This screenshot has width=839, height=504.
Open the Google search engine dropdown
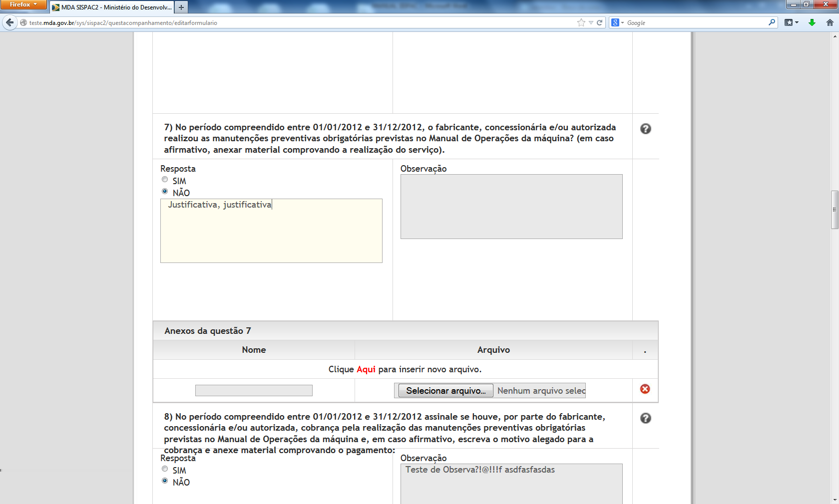tap(617, 22)
